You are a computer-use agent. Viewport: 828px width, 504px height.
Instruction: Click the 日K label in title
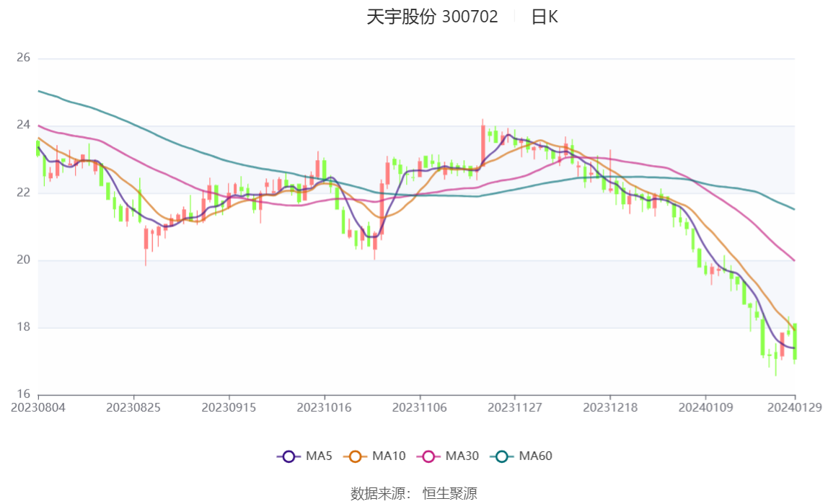point(545,17)
